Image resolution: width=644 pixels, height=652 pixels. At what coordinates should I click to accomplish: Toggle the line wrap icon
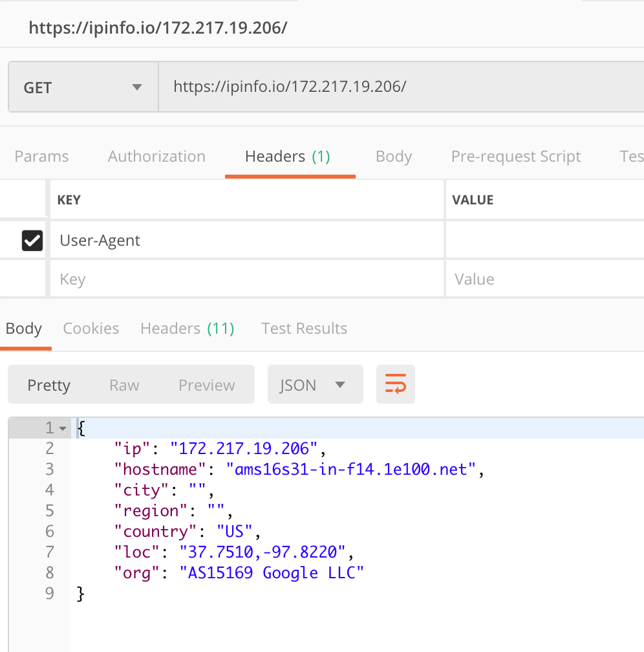395,385
